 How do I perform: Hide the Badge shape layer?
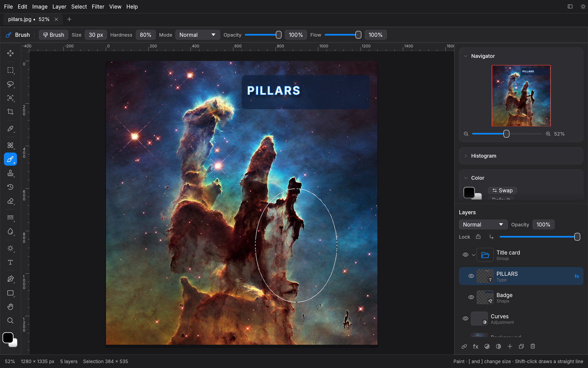click(x=471, y=297)
